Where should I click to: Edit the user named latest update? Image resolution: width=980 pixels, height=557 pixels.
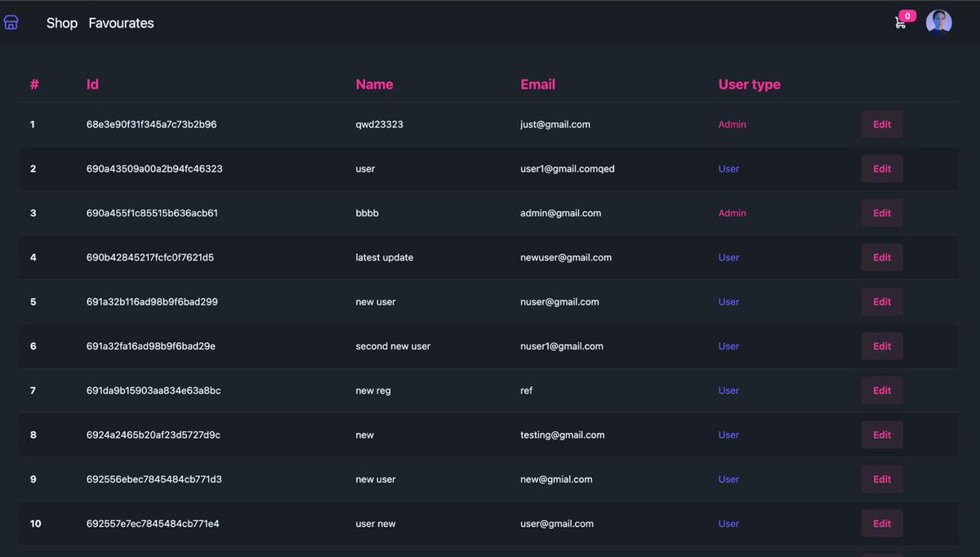point(881,256)
